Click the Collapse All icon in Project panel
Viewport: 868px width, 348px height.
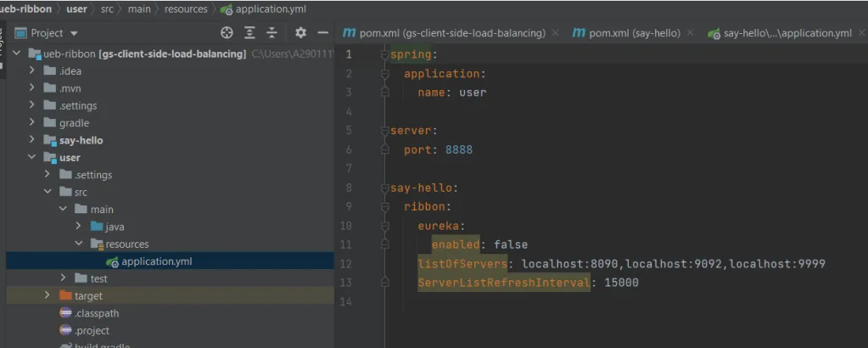click(272, 33)
